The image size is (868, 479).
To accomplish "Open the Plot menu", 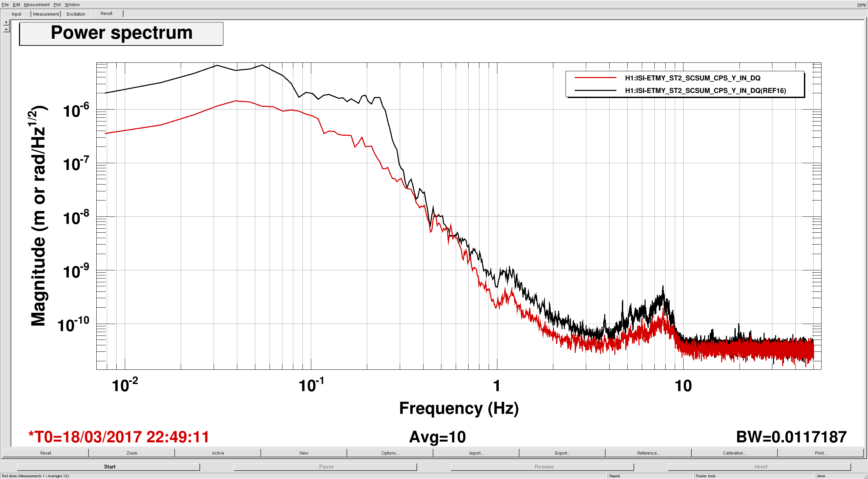I will [x=57, y=4].
